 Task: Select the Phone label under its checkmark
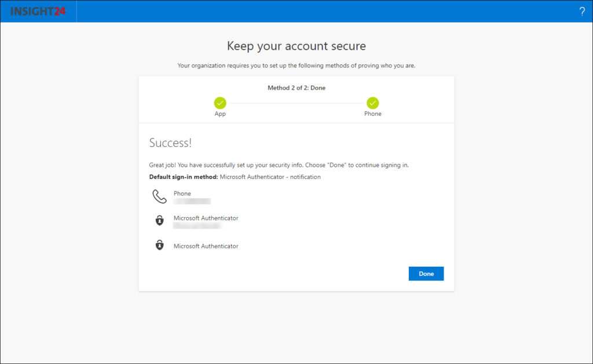coord(372,113)
